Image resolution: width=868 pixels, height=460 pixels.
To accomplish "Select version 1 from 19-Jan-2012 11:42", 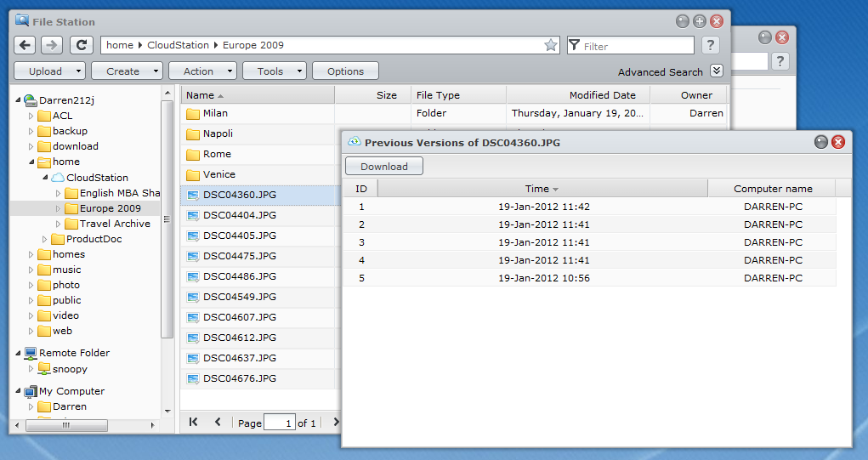I will click(589, 207).
